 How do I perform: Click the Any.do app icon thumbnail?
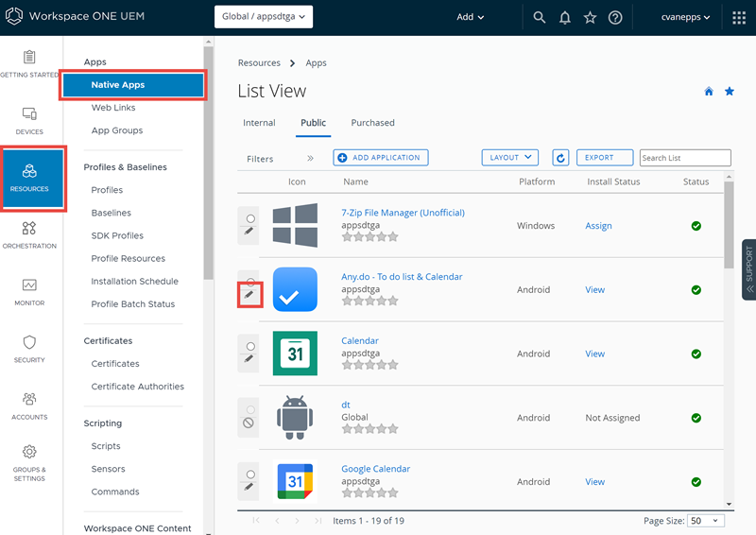295,289
